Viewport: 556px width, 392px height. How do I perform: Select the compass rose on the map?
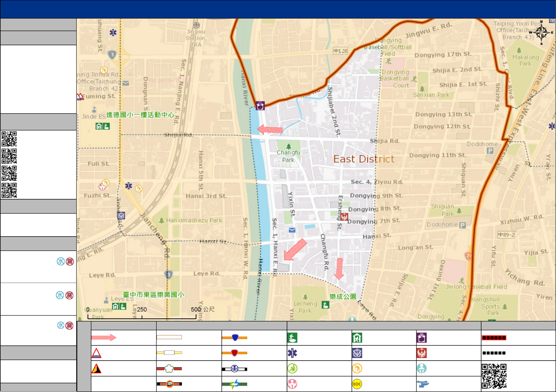point(541,33)
